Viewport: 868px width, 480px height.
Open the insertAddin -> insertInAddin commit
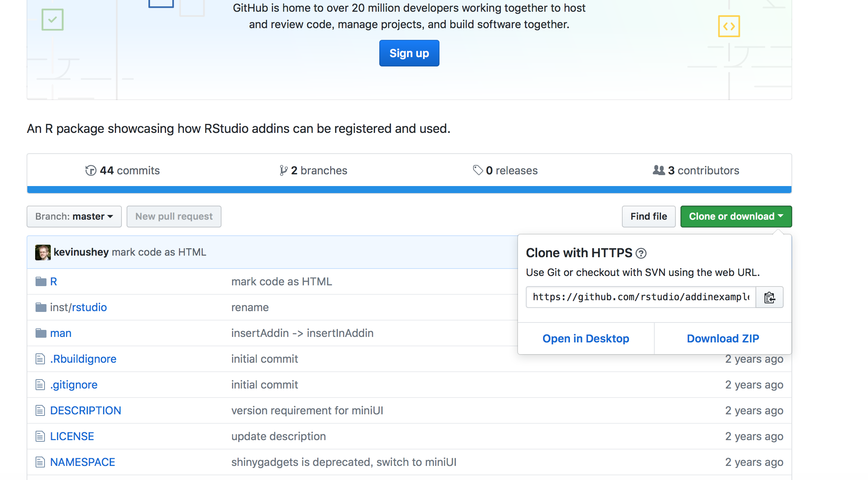[302, 333]
